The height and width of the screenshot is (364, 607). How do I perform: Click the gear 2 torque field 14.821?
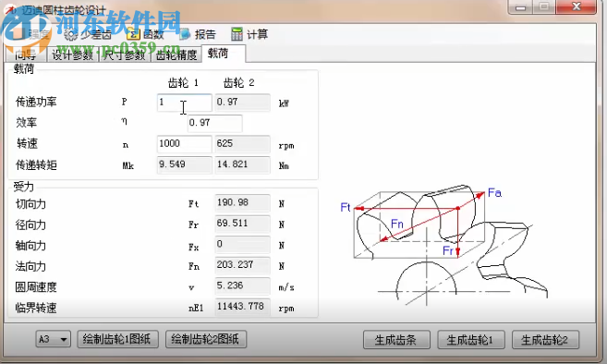point(242,164)
